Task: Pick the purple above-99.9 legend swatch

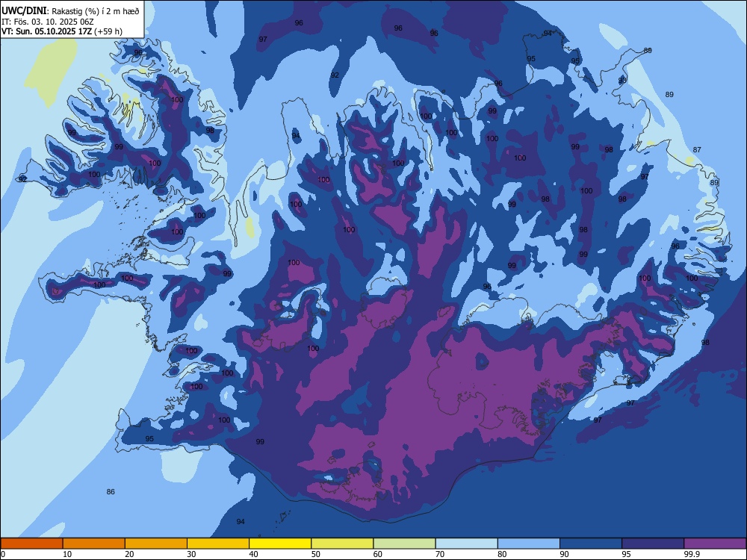Action: click(715, 544)
